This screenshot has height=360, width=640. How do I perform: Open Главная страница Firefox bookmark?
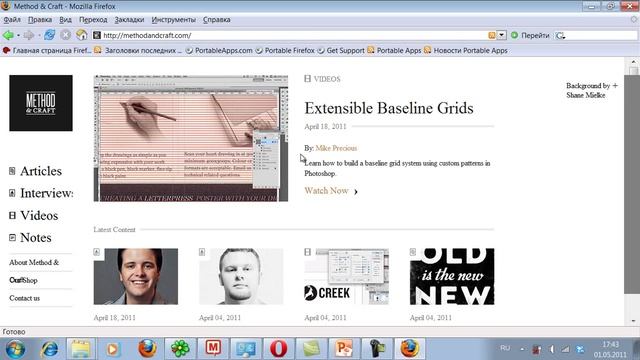[47, 51]
